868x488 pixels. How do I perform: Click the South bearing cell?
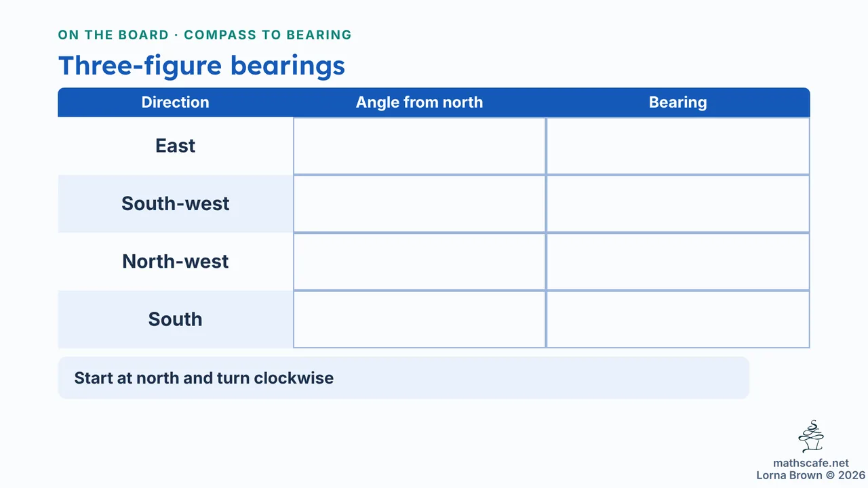pos(678,319)
